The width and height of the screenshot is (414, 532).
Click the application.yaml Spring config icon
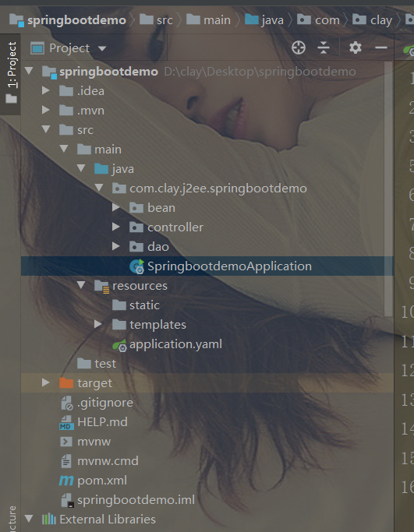119,345
